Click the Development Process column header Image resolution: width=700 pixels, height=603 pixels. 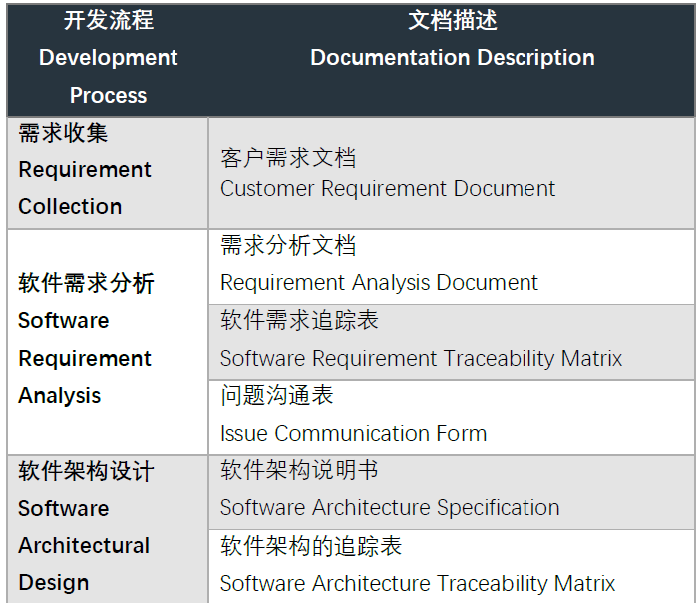(108, 58)
